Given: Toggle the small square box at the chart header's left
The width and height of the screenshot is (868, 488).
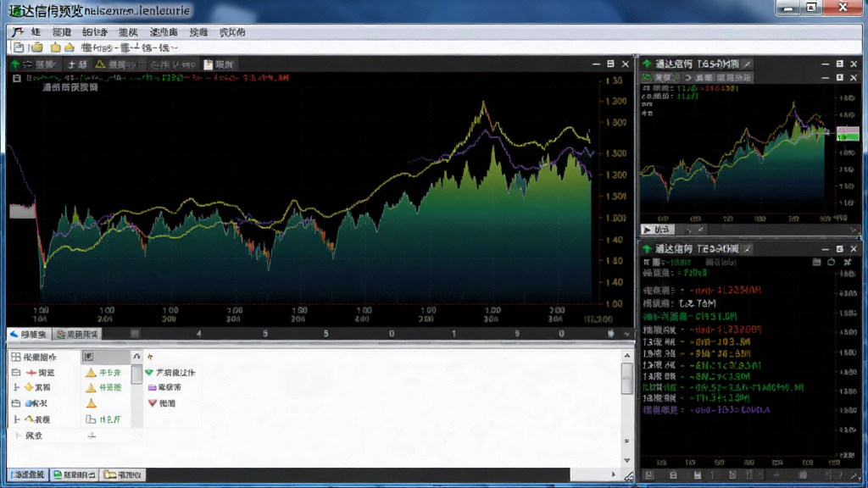Looking at the screenshot, I should click(17, 79).
